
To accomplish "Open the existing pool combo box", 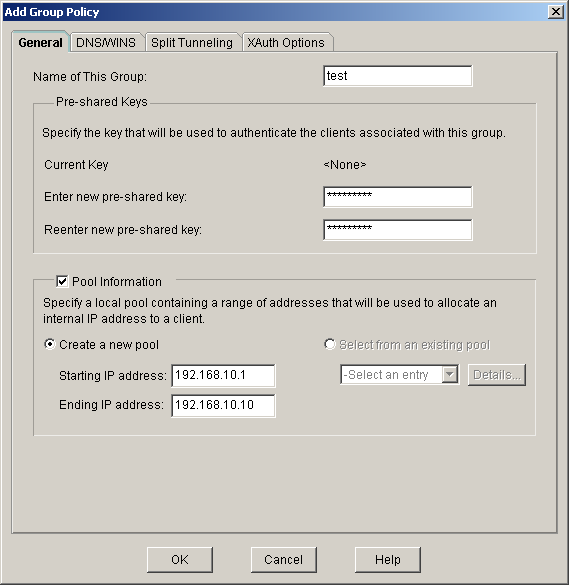I will click(x=400, y=374).
